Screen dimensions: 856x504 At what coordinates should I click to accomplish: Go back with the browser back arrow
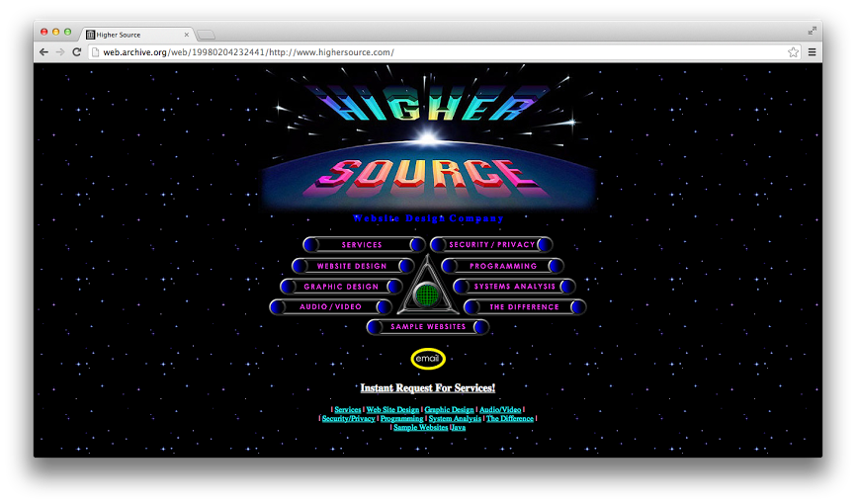[x=43, y=52]
